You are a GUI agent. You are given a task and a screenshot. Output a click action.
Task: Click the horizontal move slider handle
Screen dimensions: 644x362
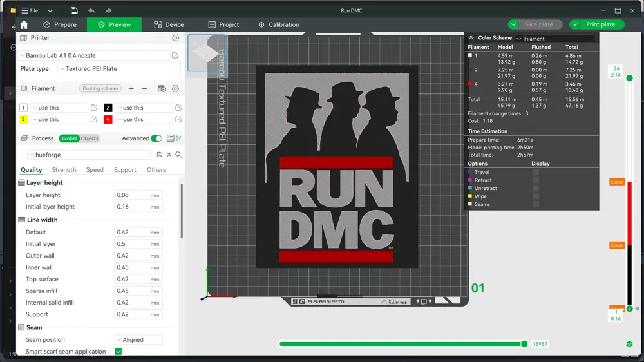524,344
